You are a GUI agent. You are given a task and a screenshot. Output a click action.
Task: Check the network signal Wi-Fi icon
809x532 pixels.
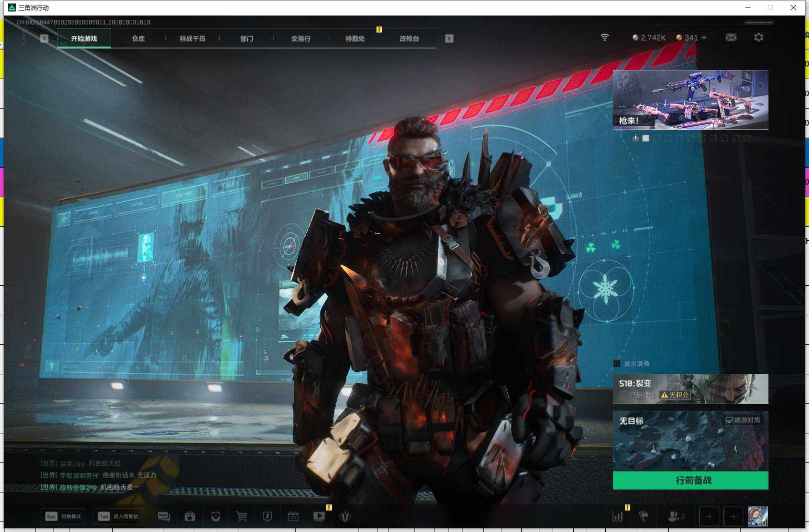[x=605, y=38]
